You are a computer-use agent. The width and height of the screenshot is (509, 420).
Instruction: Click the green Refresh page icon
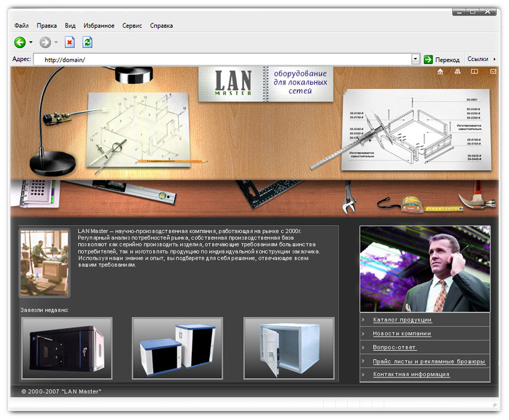pos(88,43)
